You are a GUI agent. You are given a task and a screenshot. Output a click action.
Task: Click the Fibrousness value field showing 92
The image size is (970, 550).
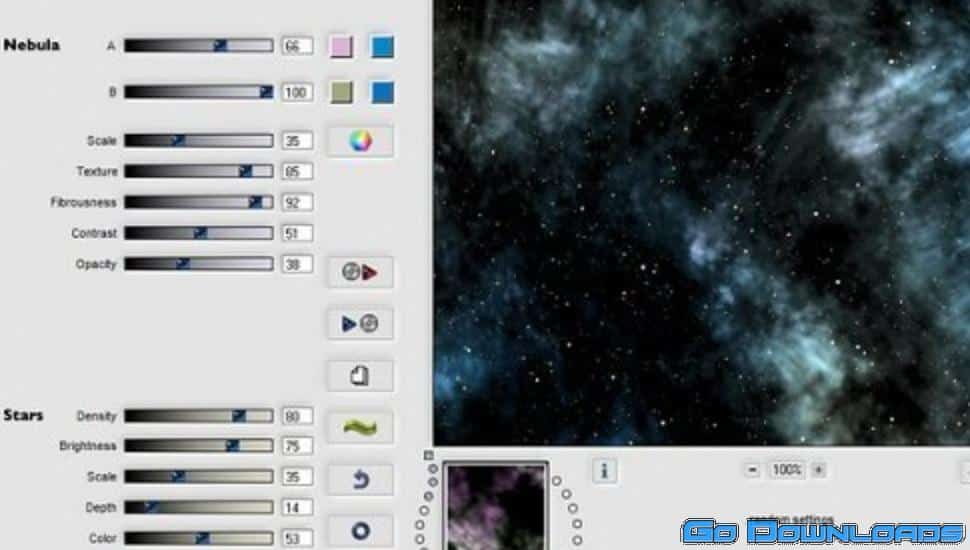point(296,203)
